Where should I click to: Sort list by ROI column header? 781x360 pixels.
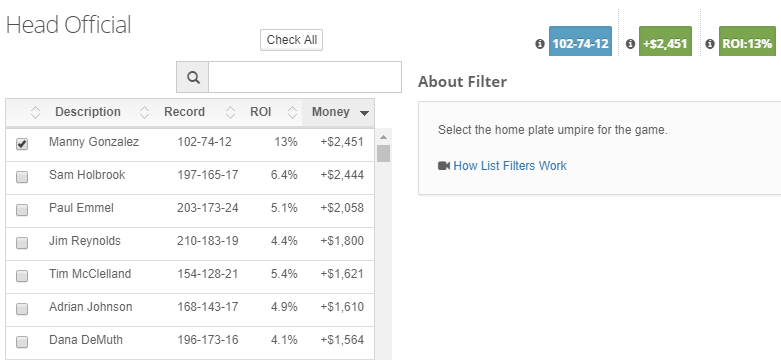point(260,112)
